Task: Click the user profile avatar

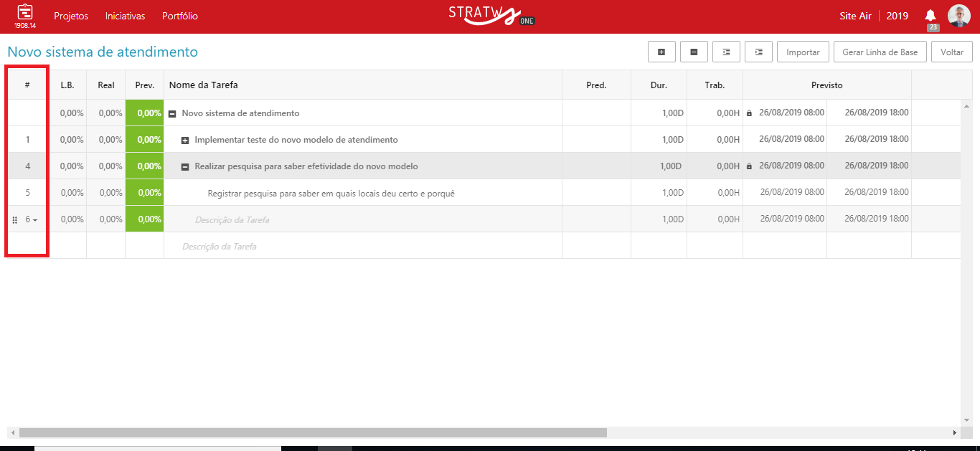Action: (x=958, y=16)
